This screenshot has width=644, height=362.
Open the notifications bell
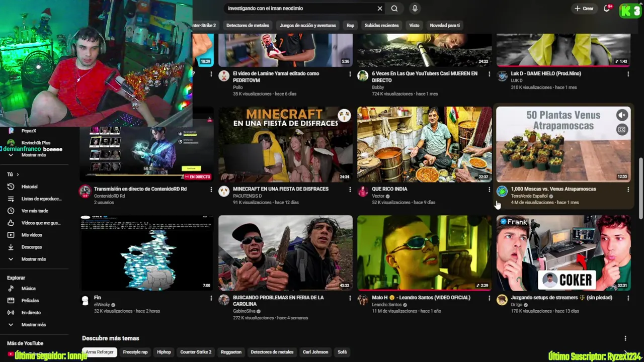(x=607, y=9)
